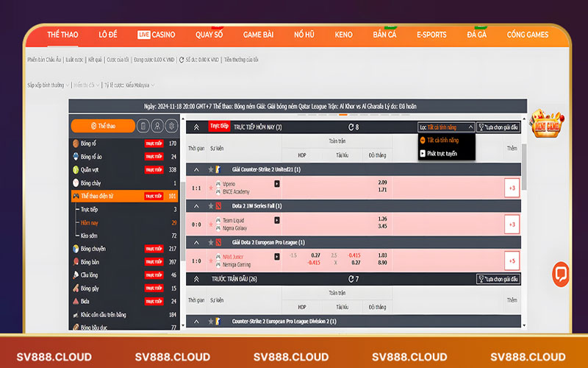588x368 pixels.
Task: Click the orange Thể thao sidebar button
Action: pos(103,126)
